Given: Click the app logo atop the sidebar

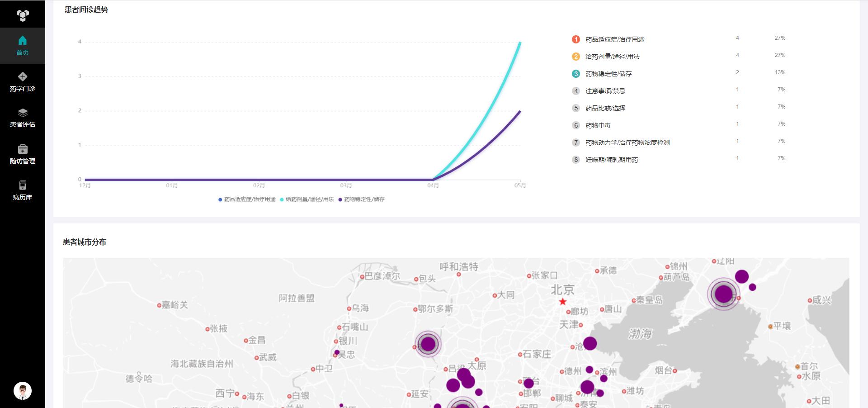Looking at the screenshot, I should (x=23, y=15).
